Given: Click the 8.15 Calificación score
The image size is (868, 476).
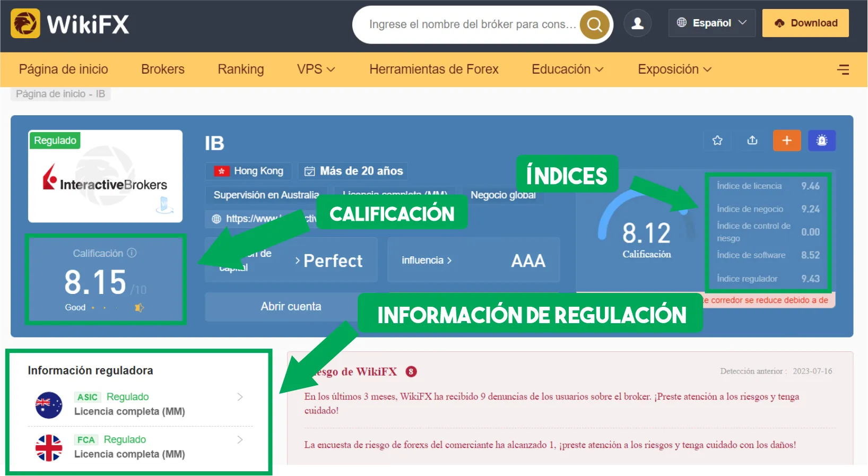Looking at the screenshot, I should click(96, 282).
